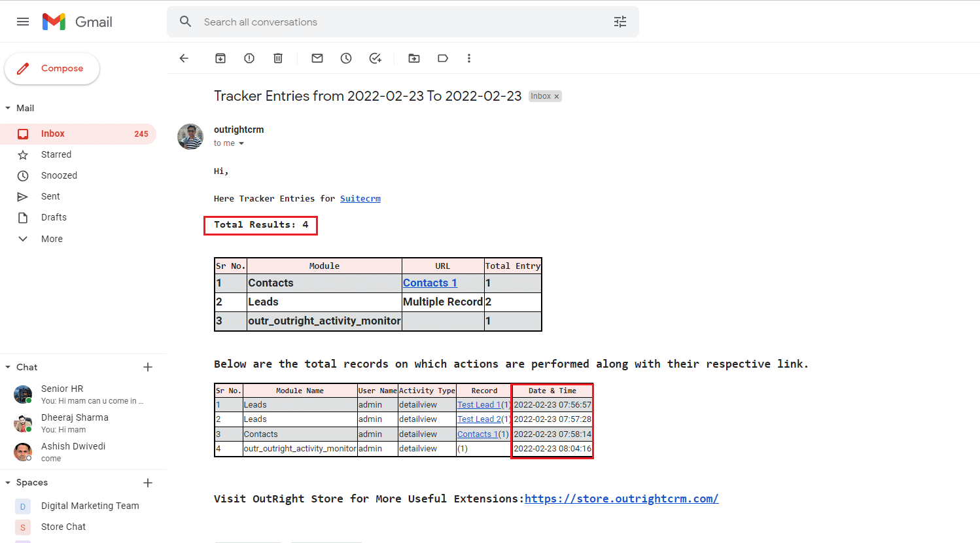Viewport: 980px width, 543px height.
Task: Click the 'D' icon of Digital Marketing Team
Action: point(23,506)
